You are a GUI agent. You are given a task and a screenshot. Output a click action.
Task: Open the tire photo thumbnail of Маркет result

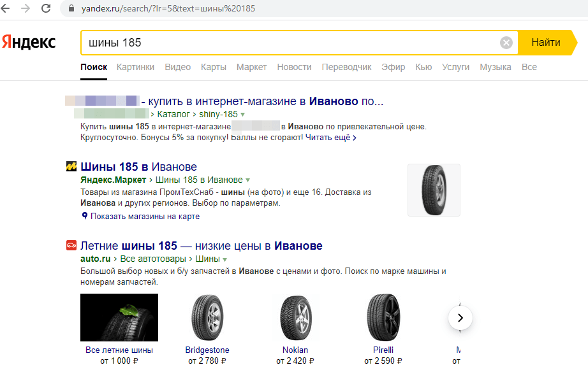point(434,190)
